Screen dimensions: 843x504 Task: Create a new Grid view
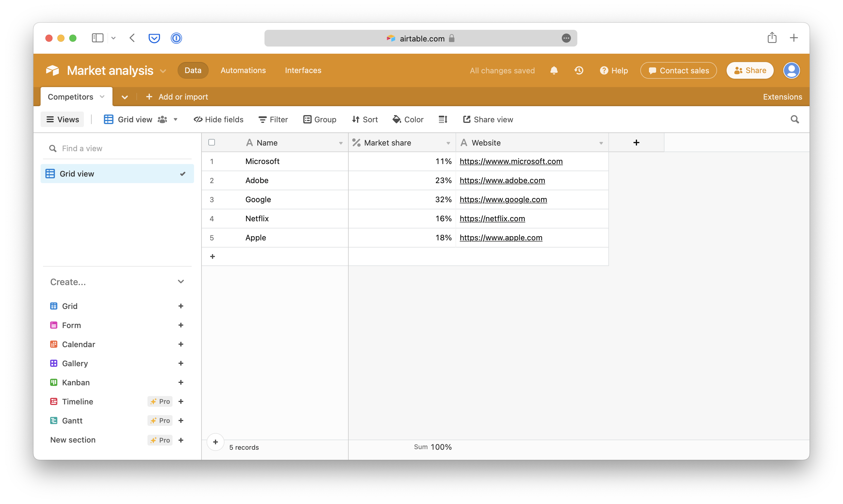click(x=181, y=306)
